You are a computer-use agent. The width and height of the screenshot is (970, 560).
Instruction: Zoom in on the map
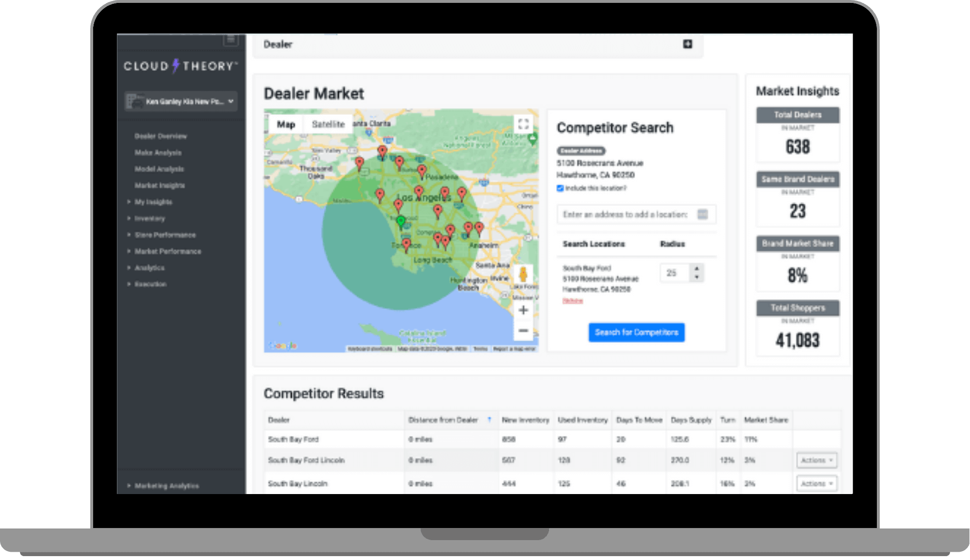coord(523,310)
